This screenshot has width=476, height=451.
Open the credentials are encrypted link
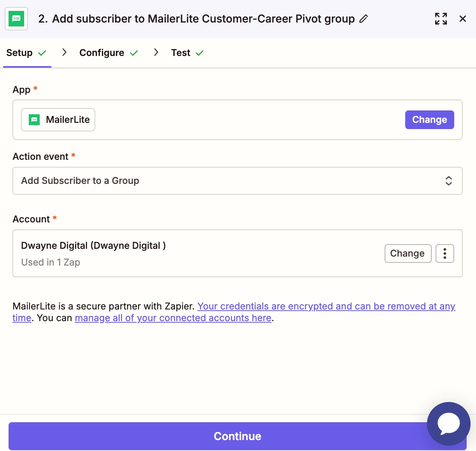pos(326,306)
